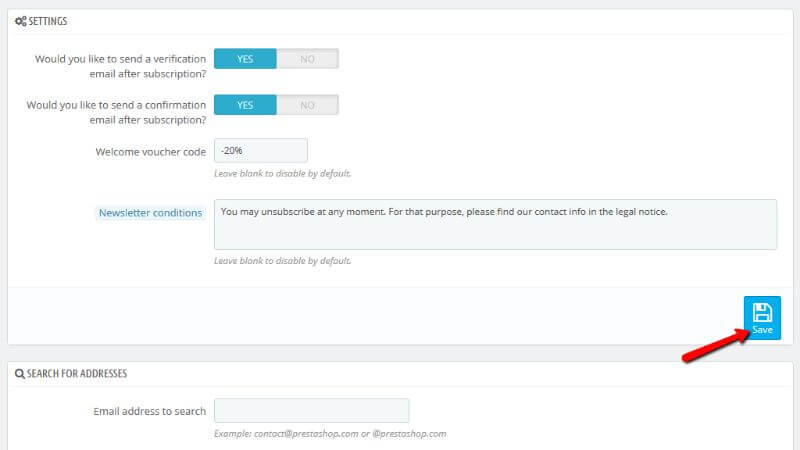The image size is (800, 450).
Task: Set confirmation email option to NO
Action: pos(307,105)
